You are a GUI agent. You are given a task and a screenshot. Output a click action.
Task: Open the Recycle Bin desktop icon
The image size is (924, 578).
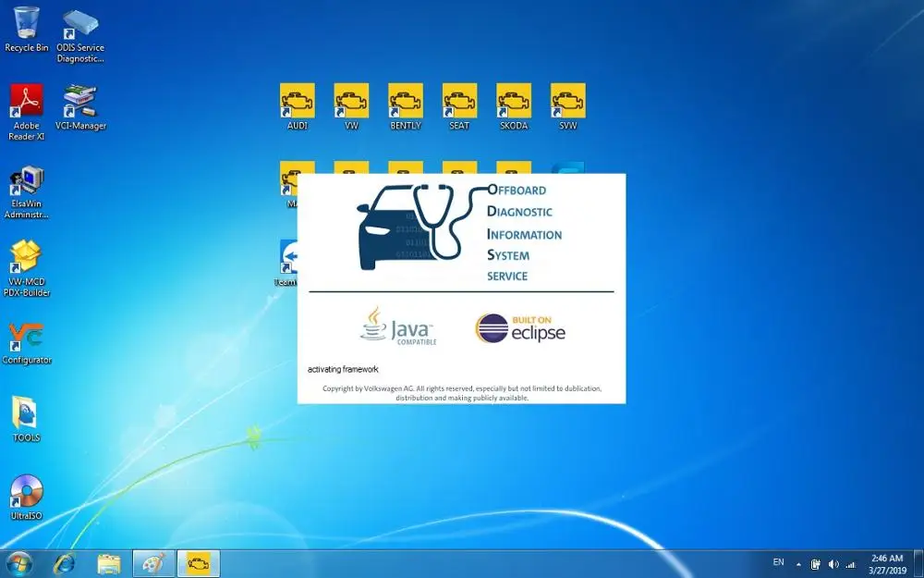click(27, 30)
